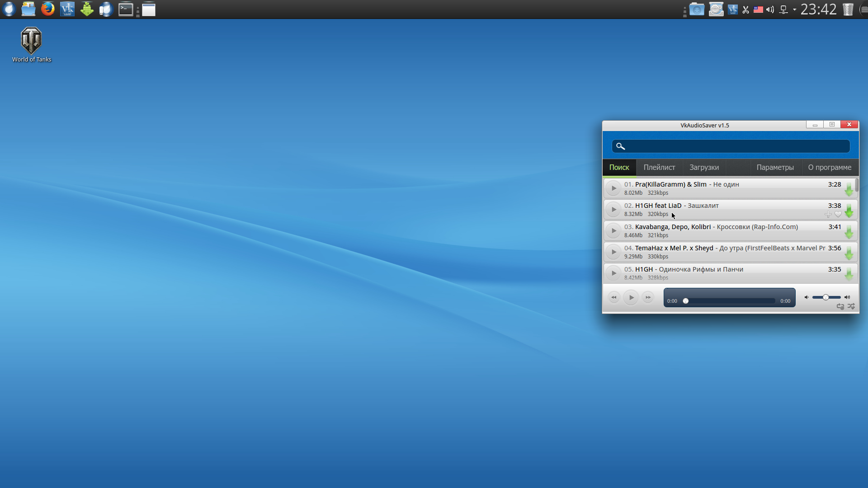The width and height of the screenshot is (868, 488).
Task: Play track 05 H1GH Одиночка
Action: [x=613, y=273]
